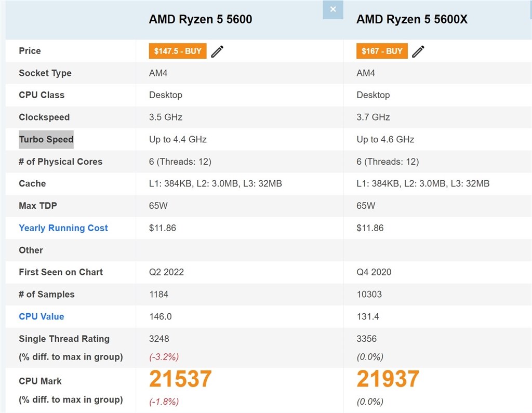The width and height of the screenshot is (532, 413).
Task: Open the CPU Value link
Action: [42, 316]
